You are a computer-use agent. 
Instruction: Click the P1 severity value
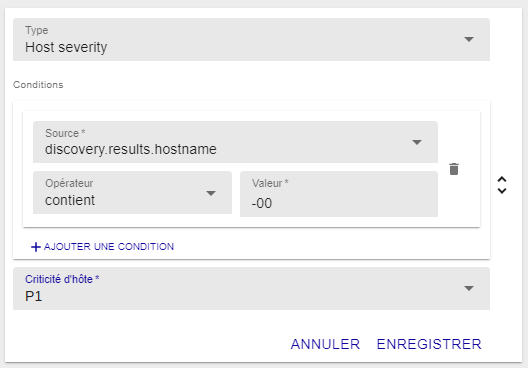pos(34,296)
